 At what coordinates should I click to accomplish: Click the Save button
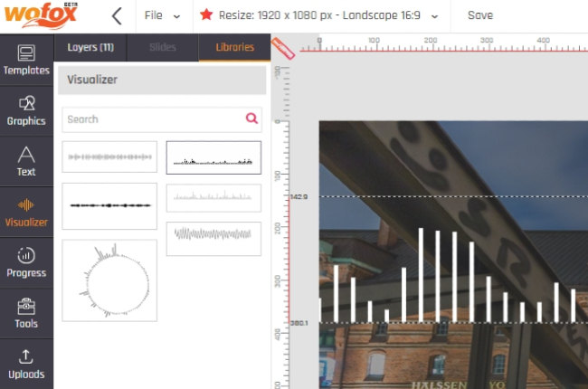point(480,15)
